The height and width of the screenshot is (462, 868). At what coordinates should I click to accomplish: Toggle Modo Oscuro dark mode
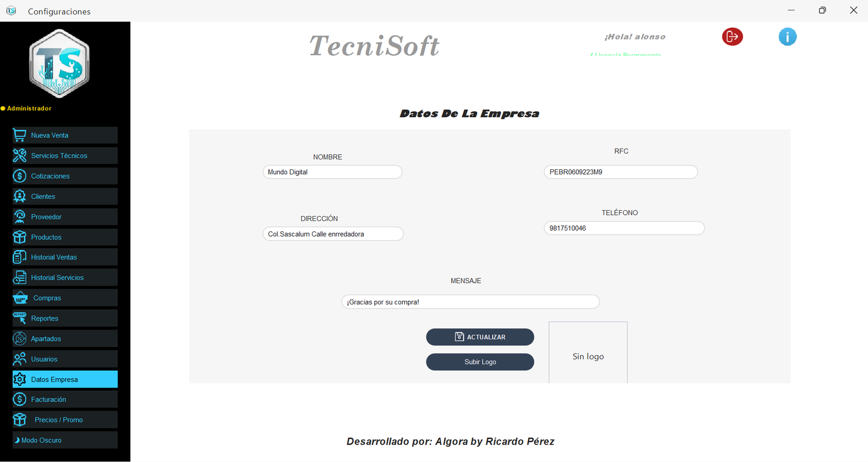(x=65, y=440)
